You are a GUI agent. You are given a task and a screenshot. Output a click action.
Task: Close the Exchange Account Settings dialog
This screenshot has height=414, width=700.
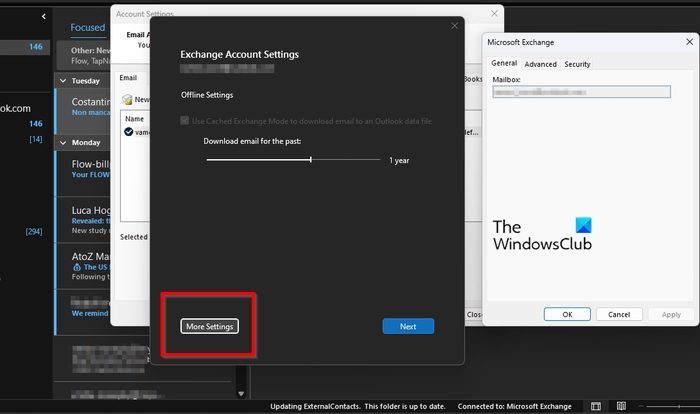454,26
